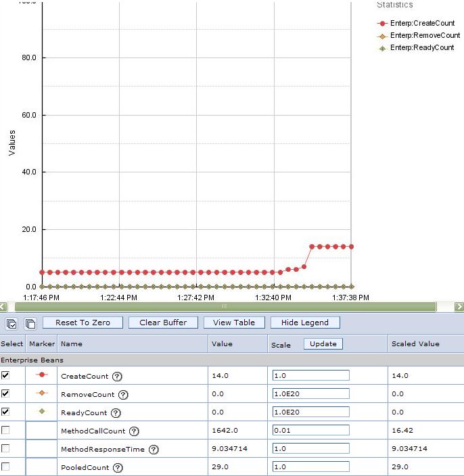Image resolution: width=464 pixels, height=476 pixels.
Task: Uncheck the RemoveCount checkbox
Action: point(5,394)
